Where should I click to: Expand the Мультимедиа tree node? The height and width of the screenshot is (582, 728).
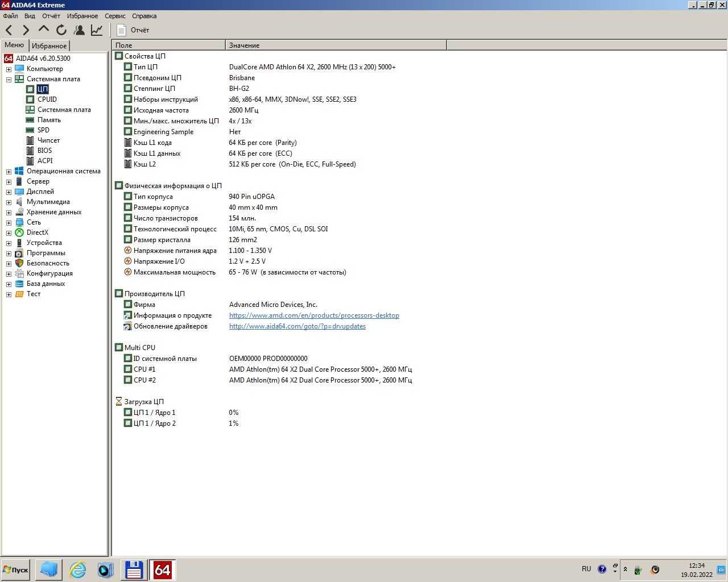[9, 202]
